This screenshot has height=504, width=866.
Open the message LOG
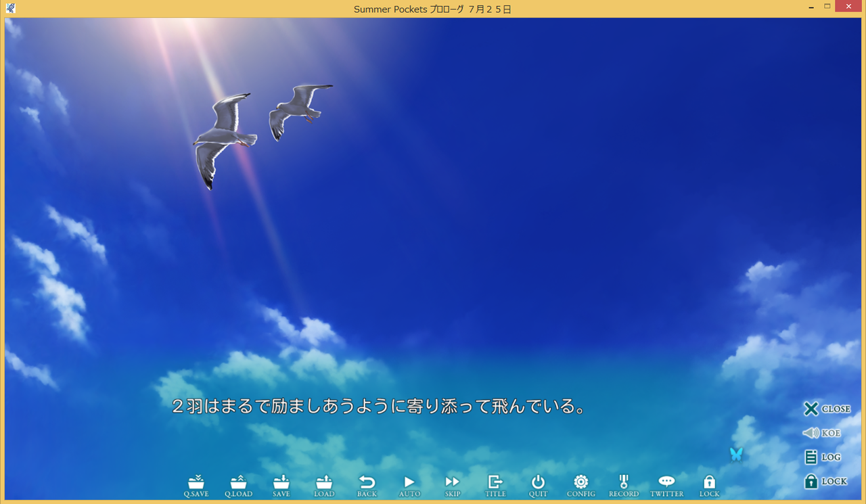point(822,457)
